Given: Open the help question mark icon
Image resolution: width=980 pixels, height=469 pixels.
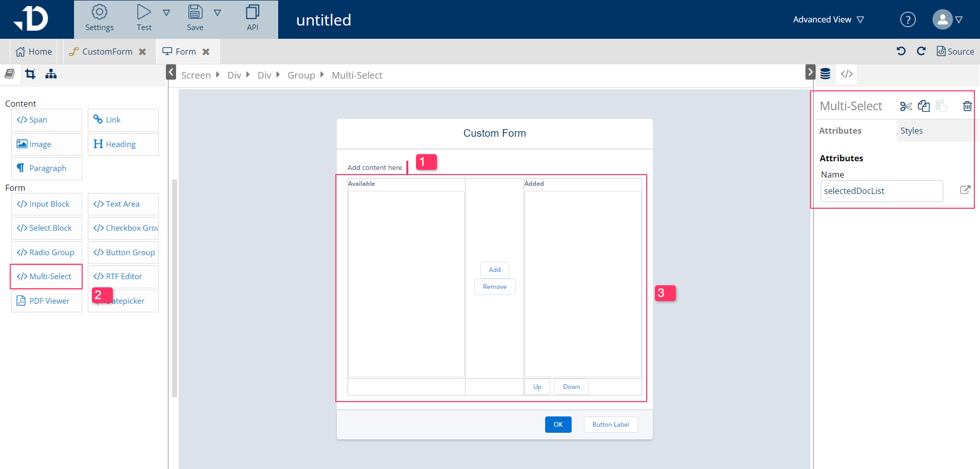Looking at the screenshot, I should click(x=909, y=19).
